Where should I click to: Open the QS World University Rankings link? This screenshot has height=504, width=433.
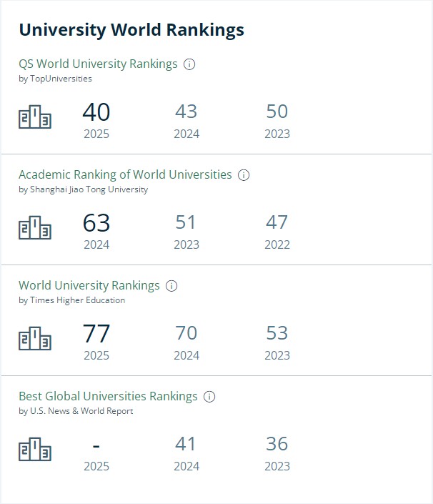pyautogui.click(x=98, y=64)
